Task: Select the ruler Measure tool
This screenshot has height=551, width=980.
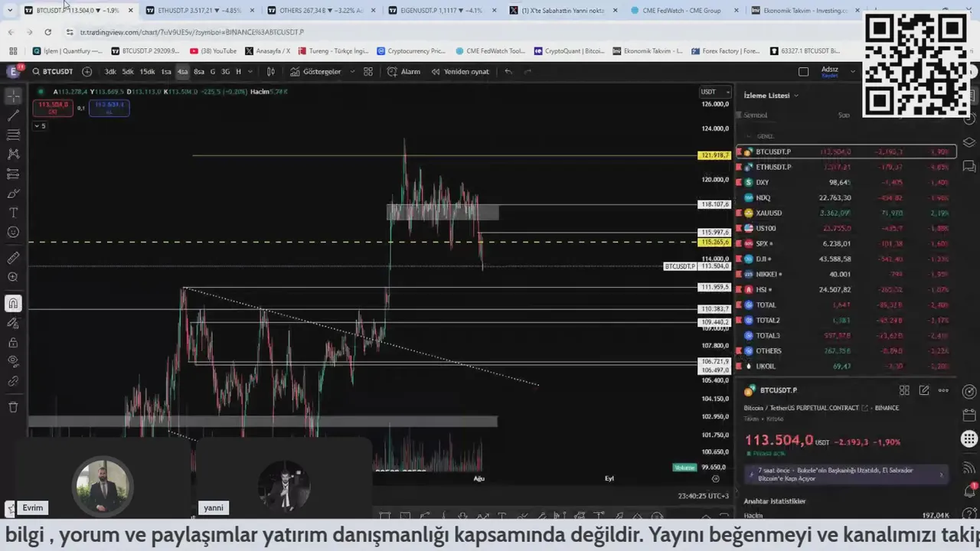Action: pos(13,258)
